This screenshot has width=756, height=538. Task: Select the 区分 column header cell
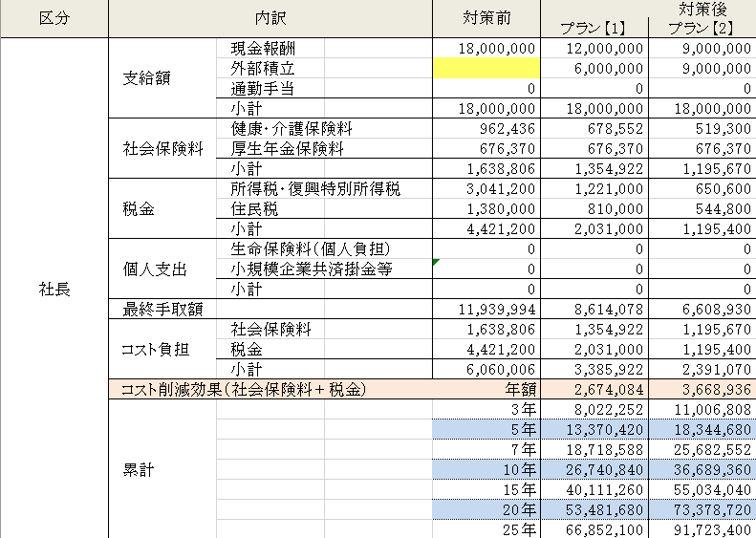(x=54, y=18)
